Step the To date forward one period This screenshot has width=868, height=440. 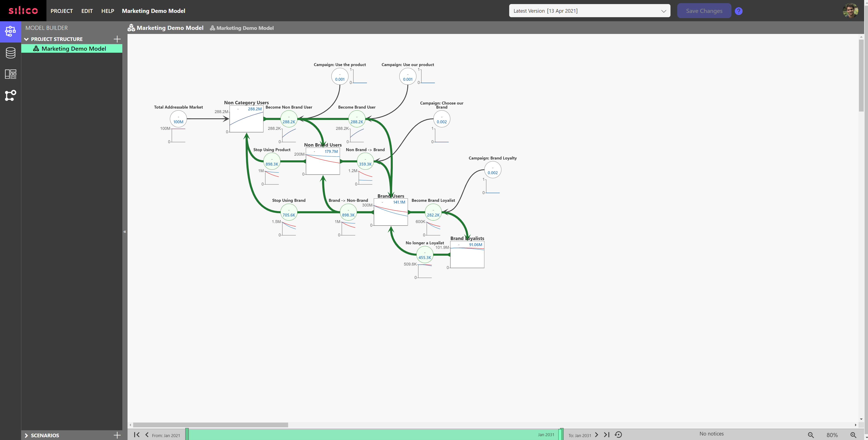[x=596, y=435]
